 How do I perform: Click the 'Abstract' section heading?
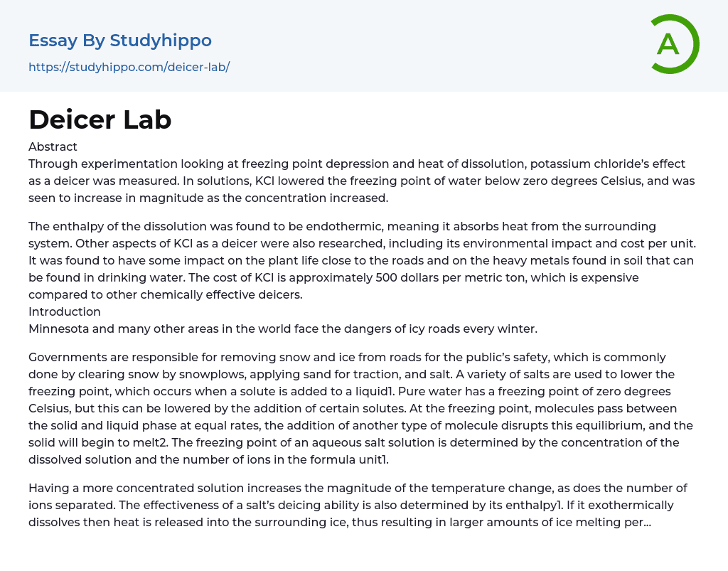(x=53, y=146)
